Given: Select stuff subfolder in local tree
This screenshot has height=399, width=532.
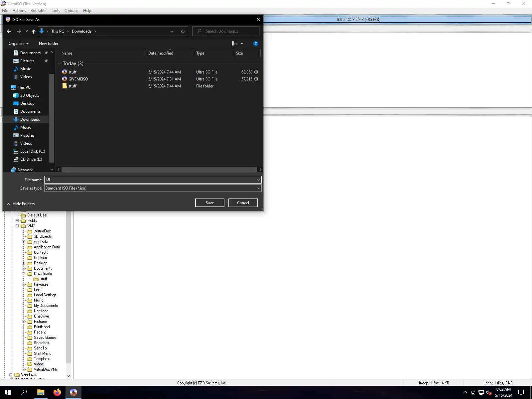Looking at the screenshot, I should tap(44, 279).
